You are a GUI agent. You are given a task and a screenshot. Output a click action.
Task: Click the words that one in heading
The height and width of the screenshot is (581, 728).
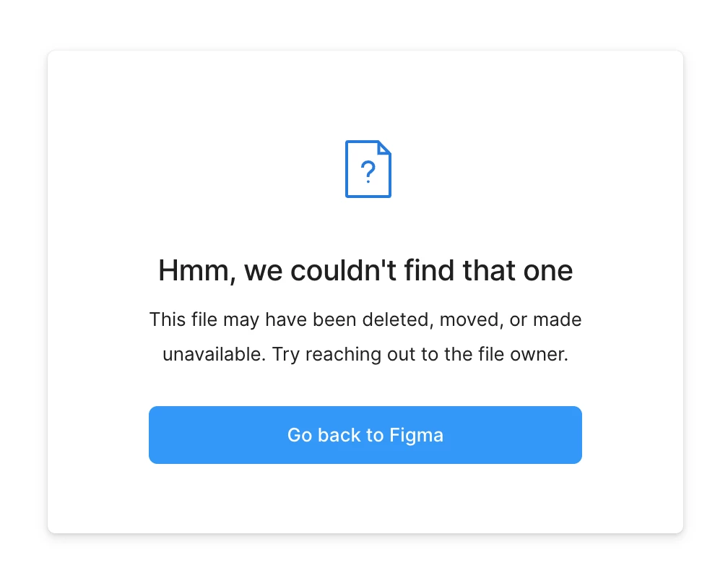pyautogui.click(x=518, y=270)
